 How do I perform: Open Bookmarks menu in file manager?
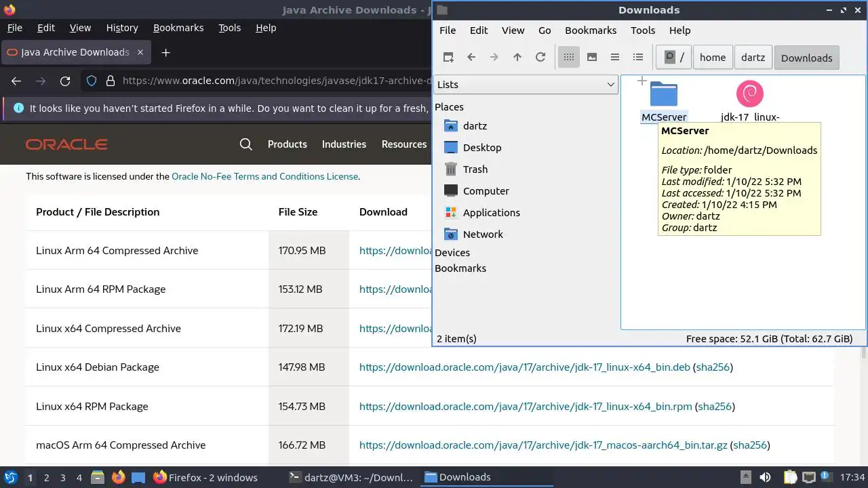coord(591,30)
